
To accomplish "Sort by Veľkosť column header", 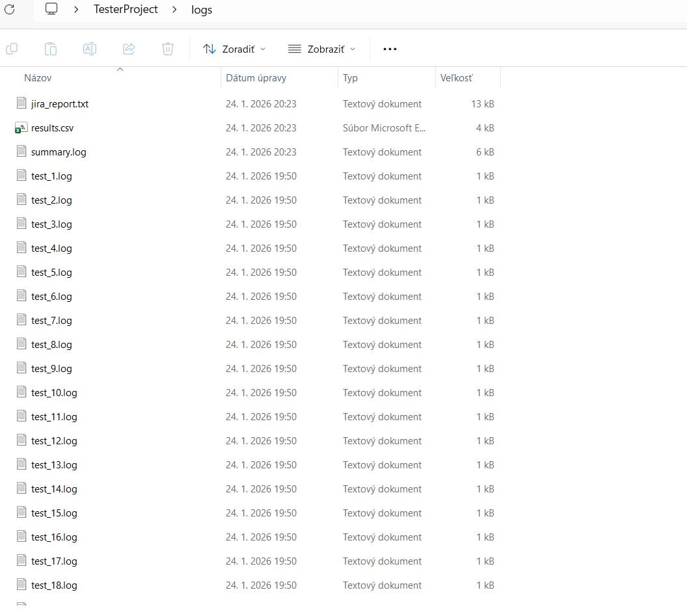I will pyautogui.click(x=457, y=78).
